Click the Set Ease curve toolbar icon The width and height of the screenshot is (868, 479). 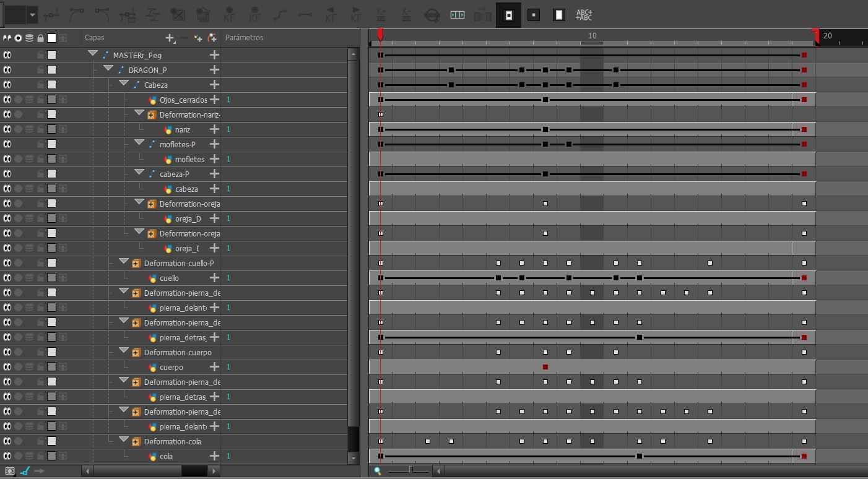click(280, 14)
